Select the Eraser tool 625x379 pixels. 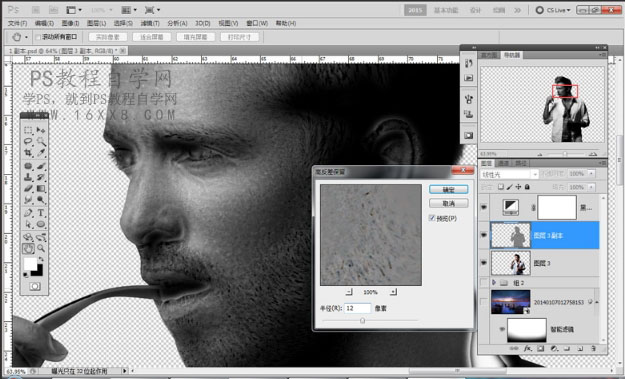click(x=28, y=189)
